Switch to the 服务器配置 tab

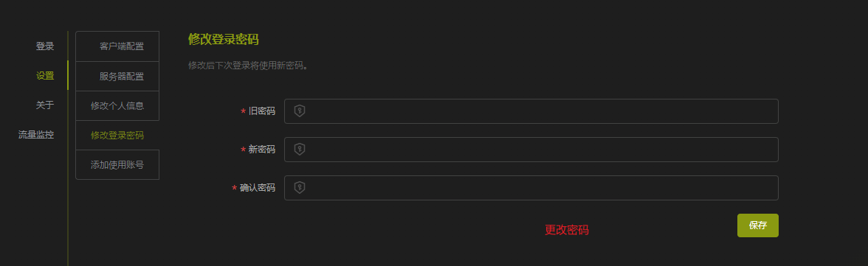[x=117, y=76]
